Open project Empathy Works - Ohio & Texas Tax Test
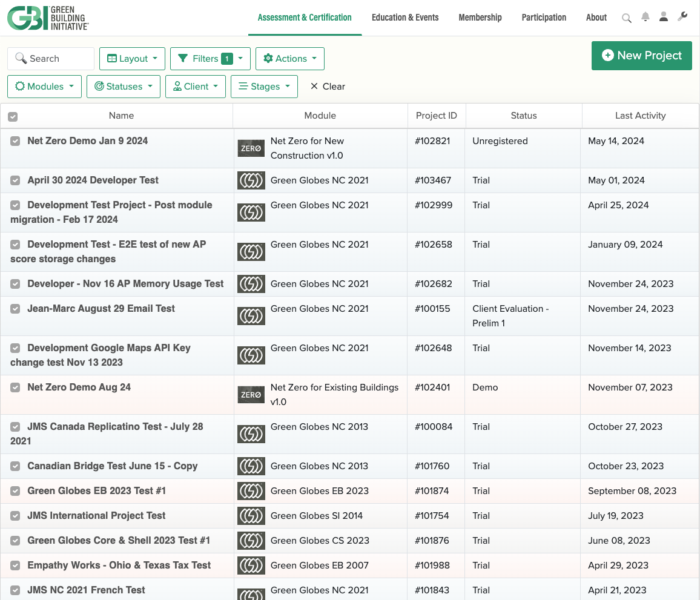 (119, 565)
